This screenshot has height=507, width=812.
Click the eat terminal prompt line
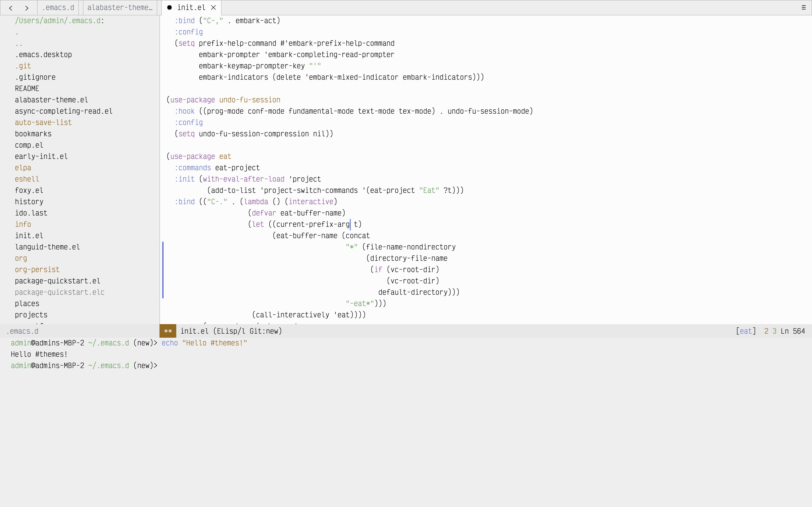(x=84, y=366)
